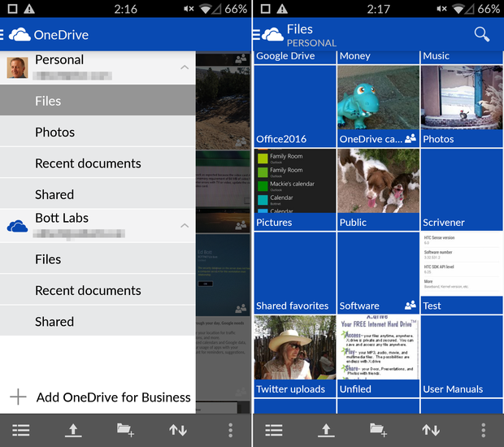Tap the Personal account profile photo
This screenshot has width=504, height=447.
[17, 67]
